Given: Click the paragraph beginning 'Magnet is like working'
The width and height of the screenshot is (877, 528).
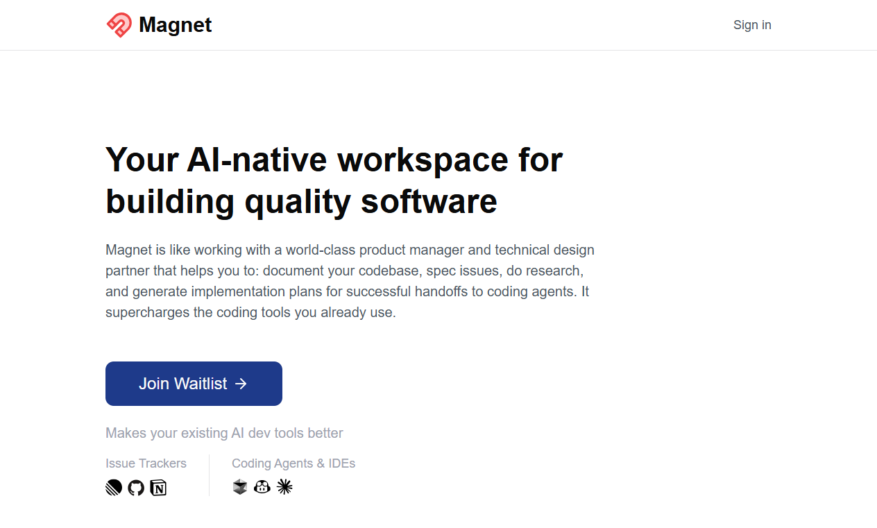Looking at the screenshot, I should (x=350, y=281).
